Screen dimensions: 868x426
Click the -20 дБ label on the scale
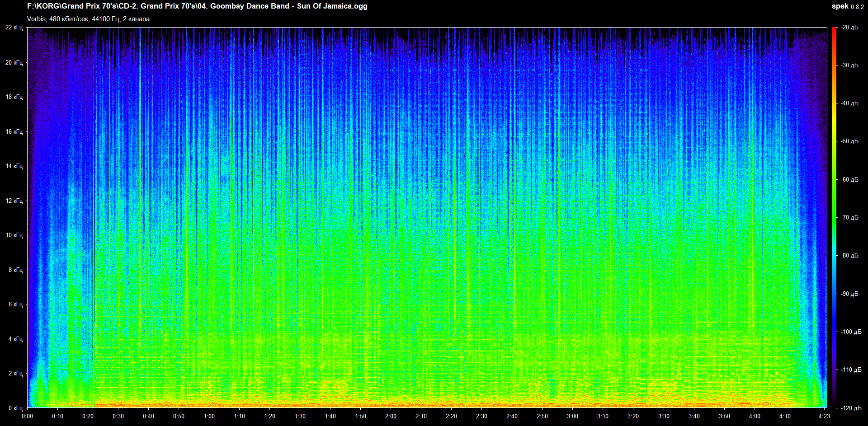click(x=849, y=28)
